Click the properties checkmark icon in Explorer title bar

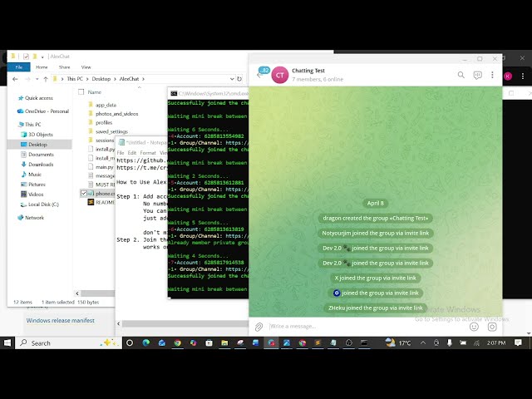(26, 57)
